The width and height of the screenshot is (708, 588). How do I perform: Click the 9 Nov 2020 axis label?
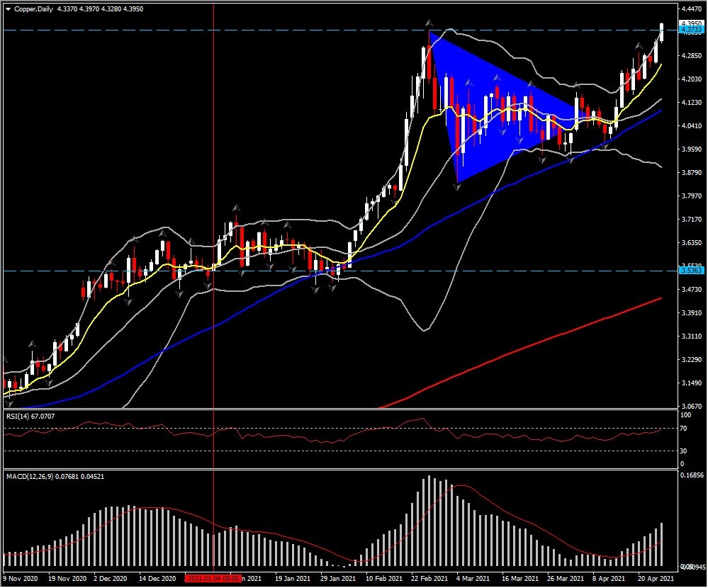click(x=21, y=578)
